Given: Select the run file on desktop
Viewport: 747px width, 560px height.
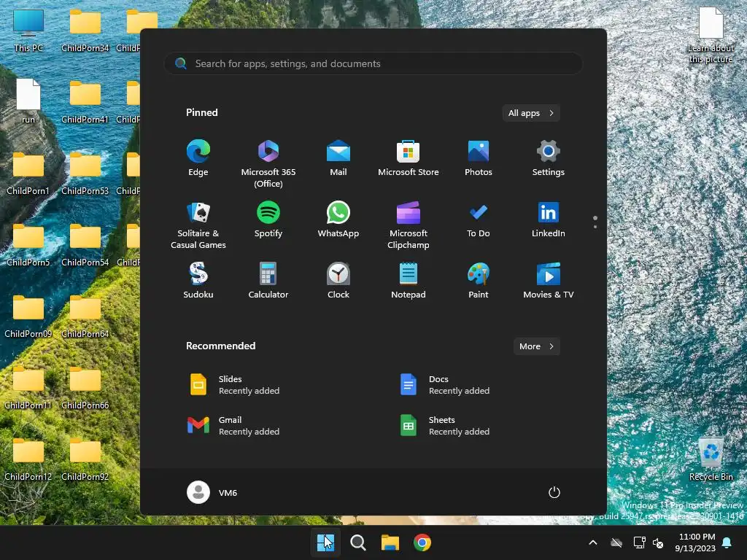Looking at the screenshot, I should tap(28, 101).
